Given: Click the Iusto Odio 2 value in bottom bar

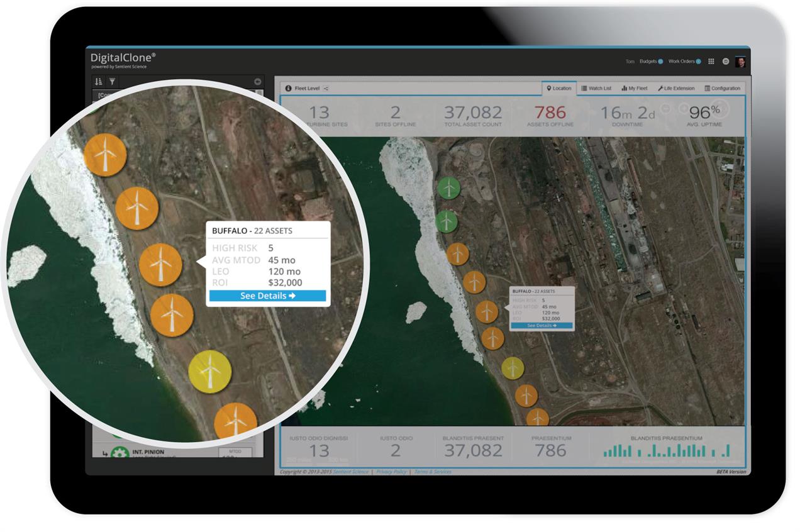Looking at the screenshot, I should tap(396, 450).
